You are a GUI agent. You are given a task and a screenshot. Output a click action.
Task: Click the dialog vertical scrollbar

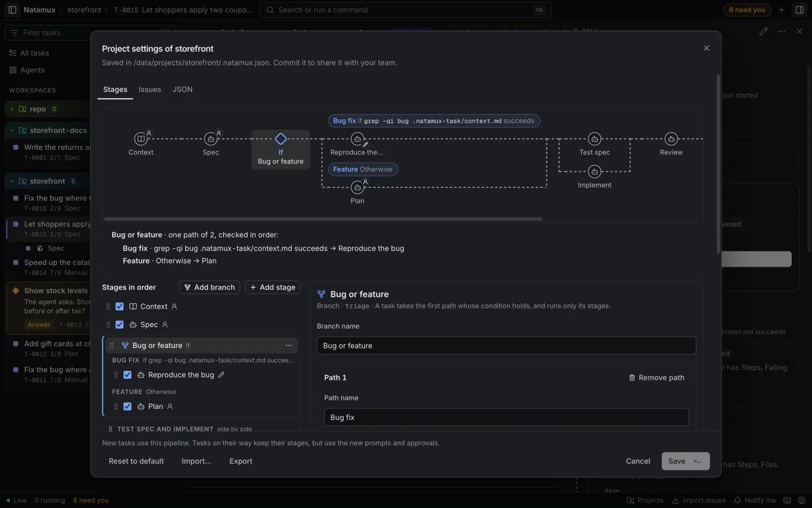pos(718,164)
